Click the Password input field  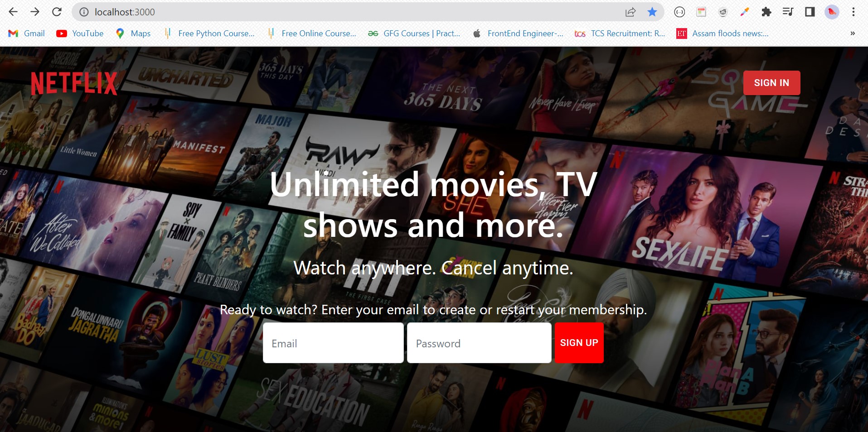point(479,343)
